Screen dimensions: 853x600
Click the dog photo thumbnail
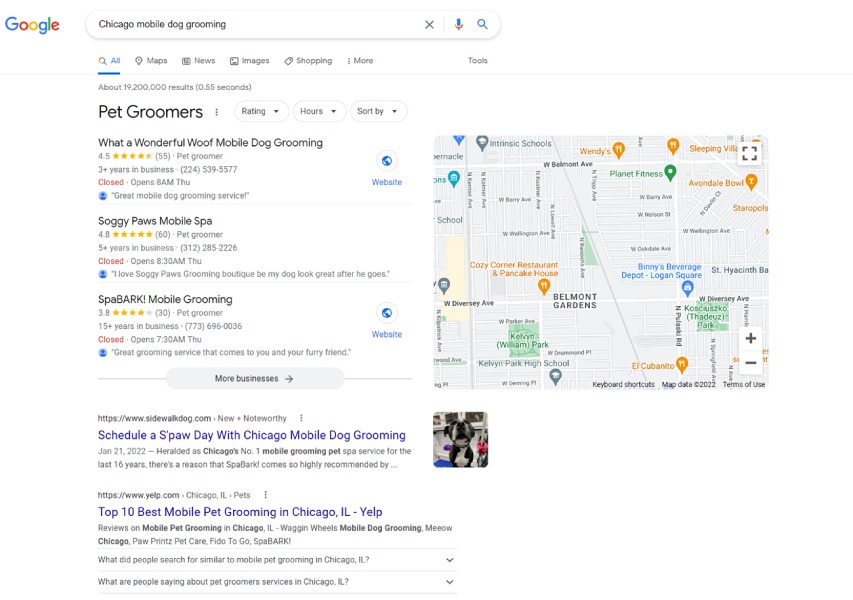(x=460, y=440)
